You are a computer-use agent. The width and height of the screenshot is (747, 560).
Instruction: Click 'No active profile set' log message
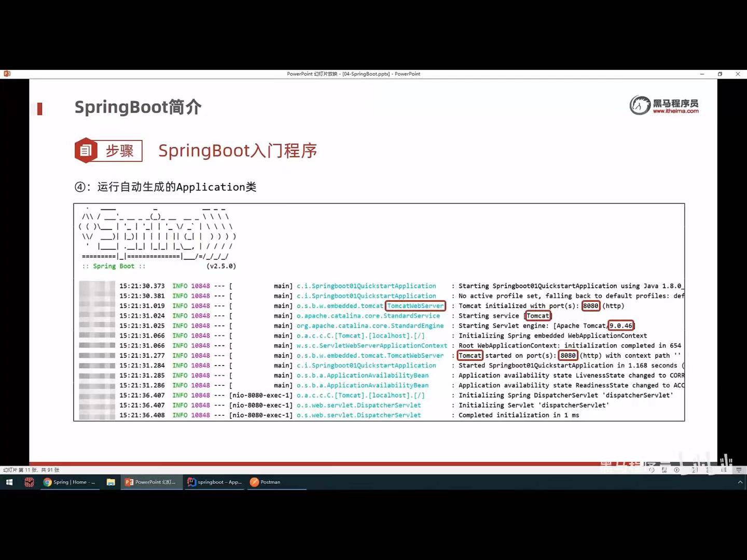tap(571, 296)
